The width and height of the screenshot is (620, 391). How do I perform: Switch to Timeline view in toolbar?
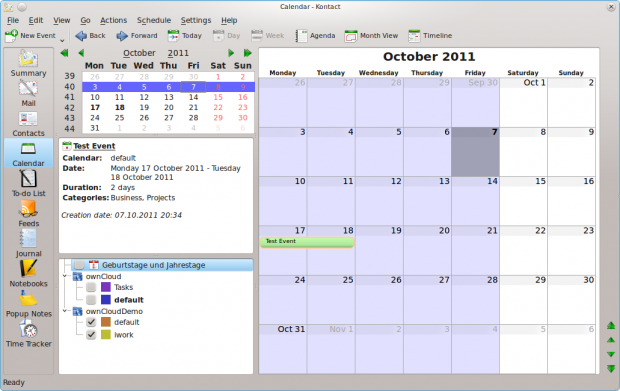[430, 36]
